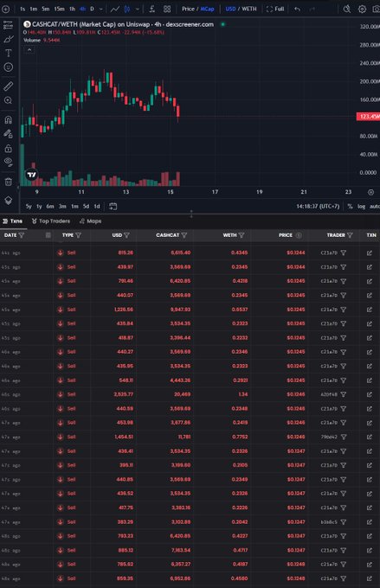
Task: Open the quick search icon in toolbar
Action: pyautogui.click(x=347, y=9)
